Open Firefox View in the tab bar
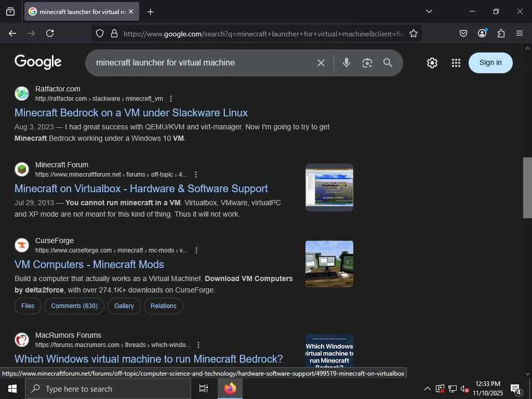The width and height of the screenshot is (532, 399). (10, 11)
